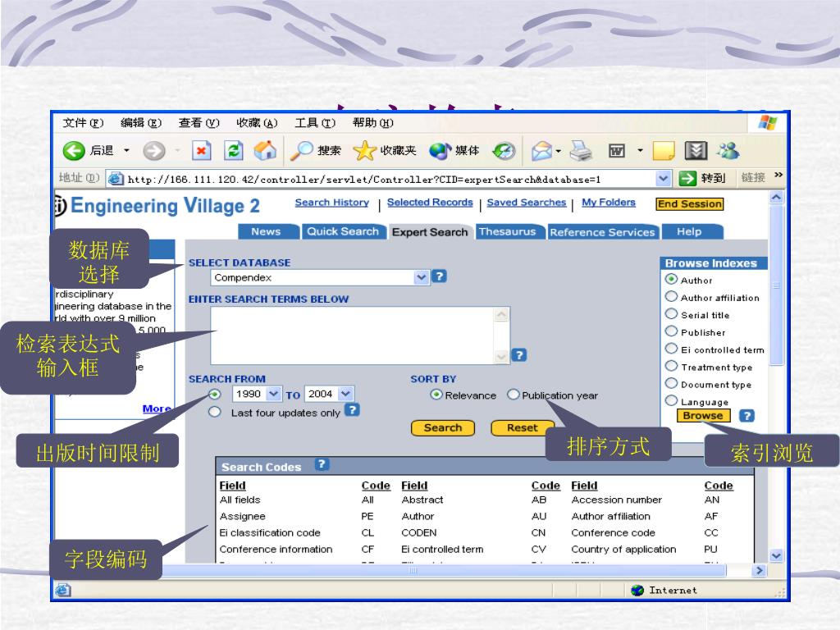Select Document type browse index
840x630 pixels.
[671, 383]
